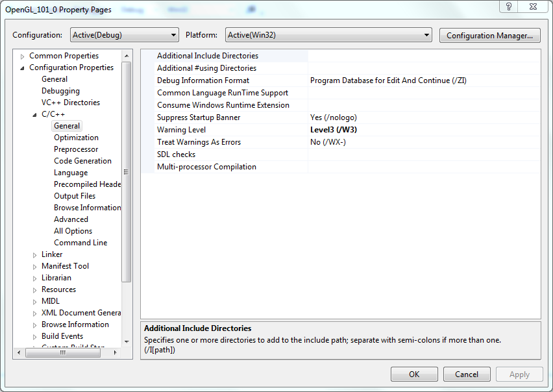Collapse the C/C++ tree node

(x=34, y=115)
